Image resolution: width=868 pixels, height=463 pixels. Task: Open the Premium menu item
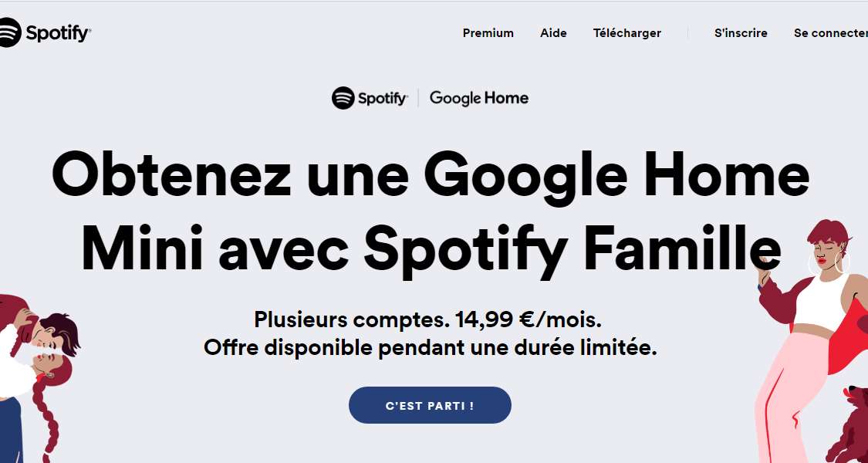coord(488,33)
